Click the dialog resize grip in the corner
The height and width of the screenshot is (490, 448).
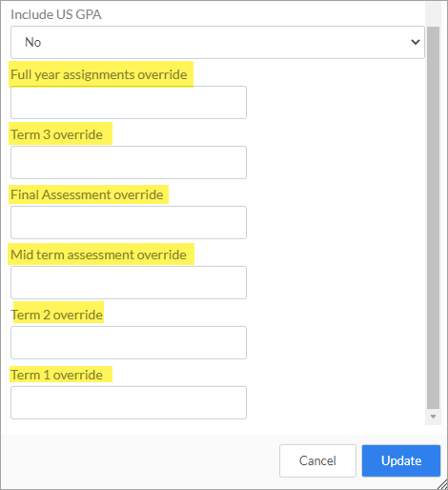click(443, 485)
